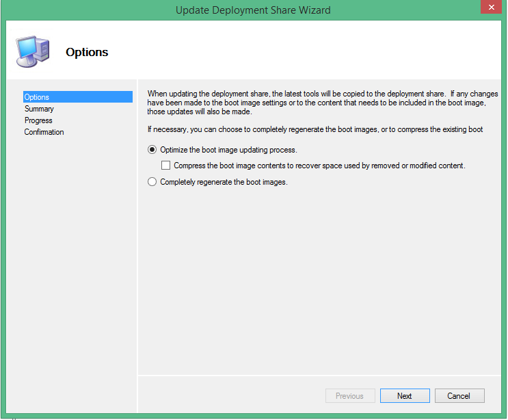Click the 'Optimize the boot image updating process' label text
Image resolution: width=508 pixels, height=420 pixels.
pyautogui.click(x=228, y=150)
